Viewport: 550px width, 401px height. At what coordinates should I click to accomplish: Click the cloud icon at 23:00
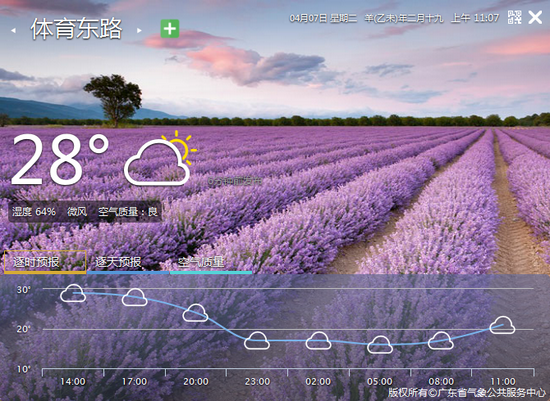257,341
